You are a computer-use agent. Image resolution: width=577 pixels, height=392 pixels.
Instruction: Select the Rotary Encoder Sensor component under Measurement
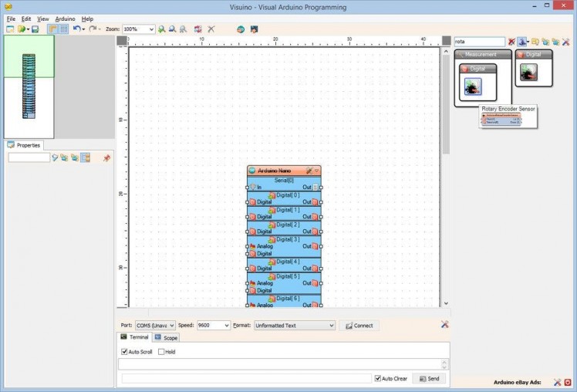click(x=472, y=87)
